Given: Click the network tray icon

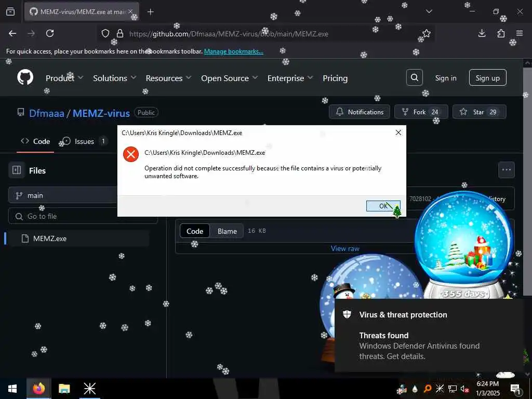Looking at the screenshot, I should (453, 389).
